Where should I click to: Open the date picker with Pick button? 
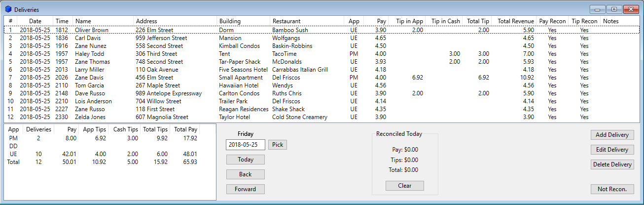pyautogui.click(x=278, y=145)
